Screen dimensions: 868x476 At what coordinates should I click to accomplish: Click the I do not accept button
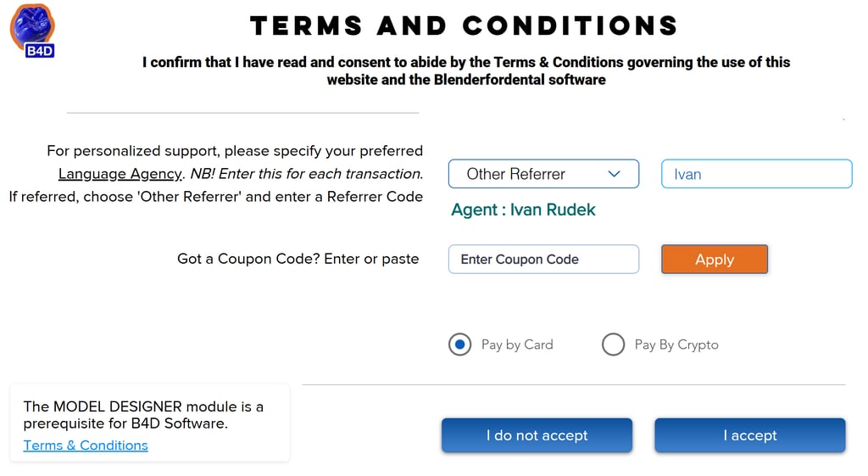(x=537, y=435)
